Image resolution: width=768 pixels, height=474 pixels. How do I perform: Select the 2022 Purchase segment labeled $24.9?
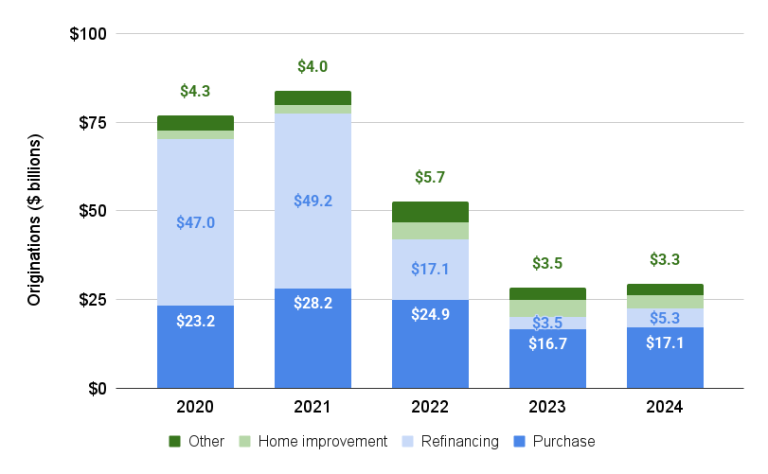430,344
